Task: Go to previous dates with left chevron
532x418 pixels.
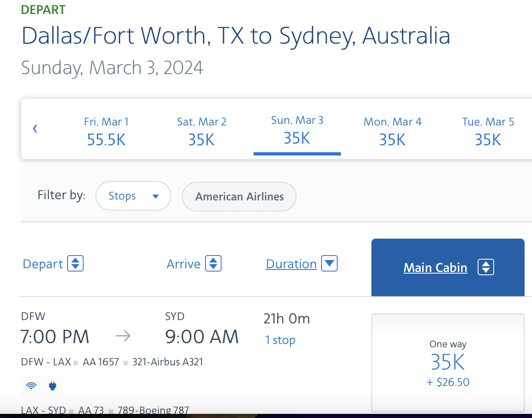Action: (x=35, y=129)
